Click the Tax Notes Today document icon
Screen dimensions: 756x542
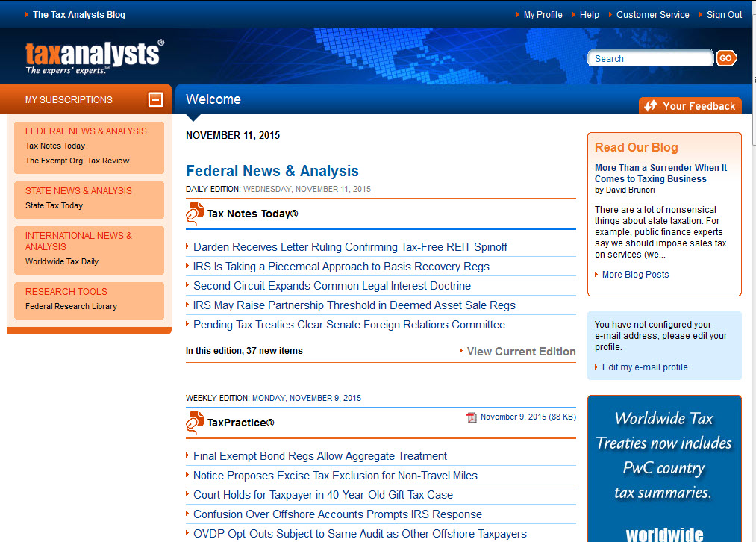194,213
